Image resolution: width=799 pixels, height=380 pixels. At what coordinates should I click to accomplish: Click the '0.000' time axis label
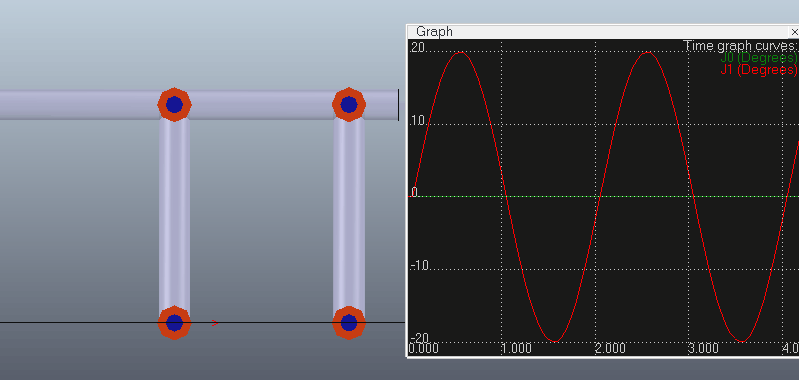[423, 348]
